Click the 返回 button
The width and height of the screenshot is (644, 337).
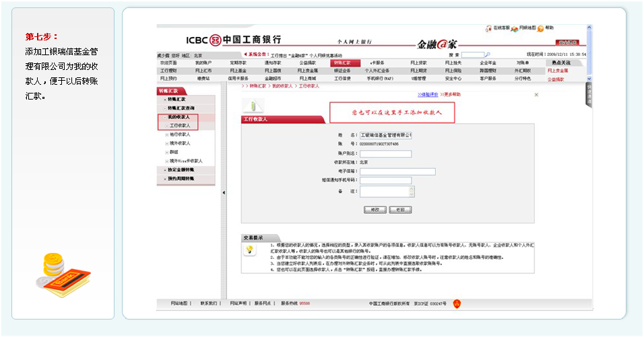tap(400, 210)
